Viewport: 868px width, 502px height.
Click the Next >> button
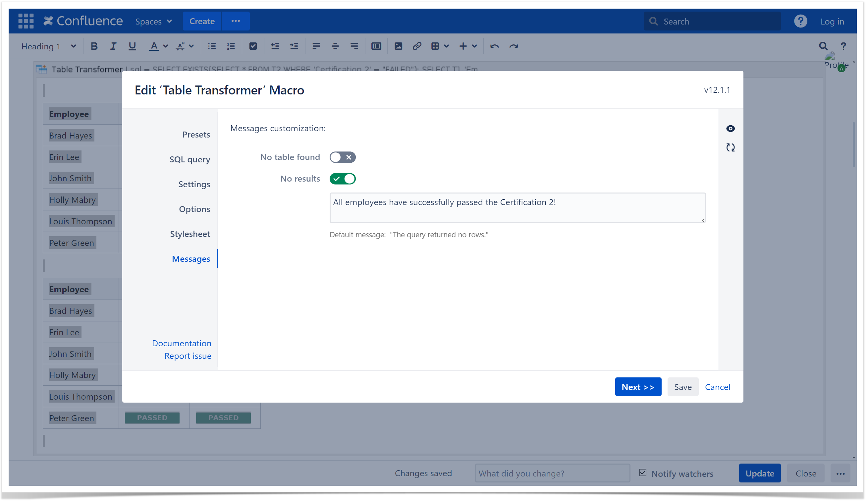637,387
